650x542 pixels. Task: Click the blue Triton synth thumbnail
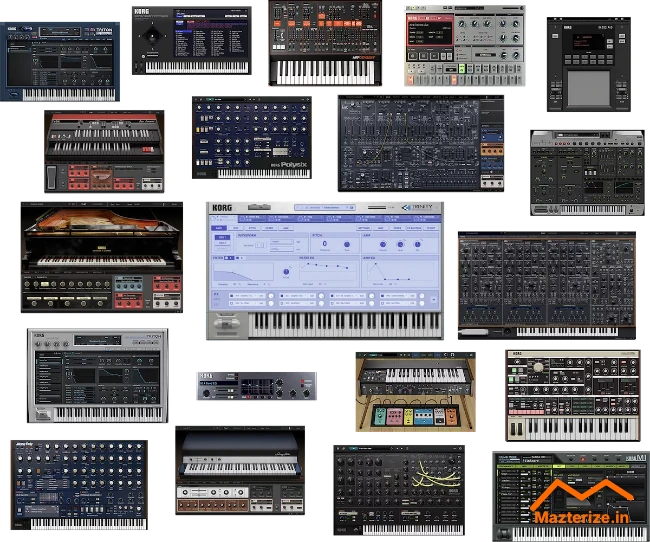click(60, 62)
